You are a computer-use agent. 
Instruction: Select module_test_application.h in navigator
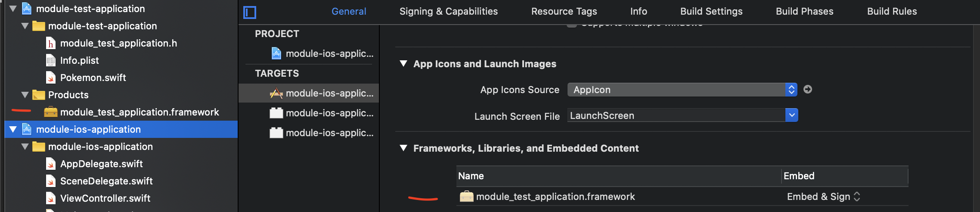tap(118, 43)
